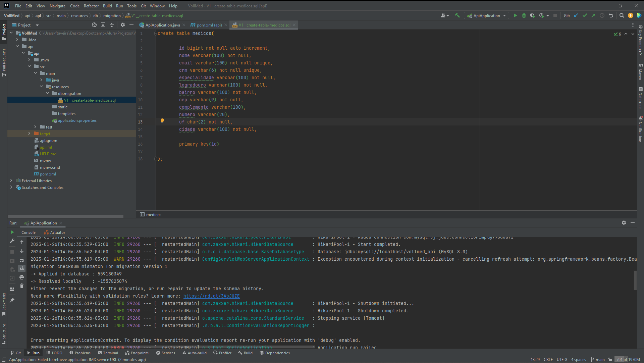Viewport: 644px width, 363px height.
Task: Clear console with trash icon
Action: (x=22, y=286)
